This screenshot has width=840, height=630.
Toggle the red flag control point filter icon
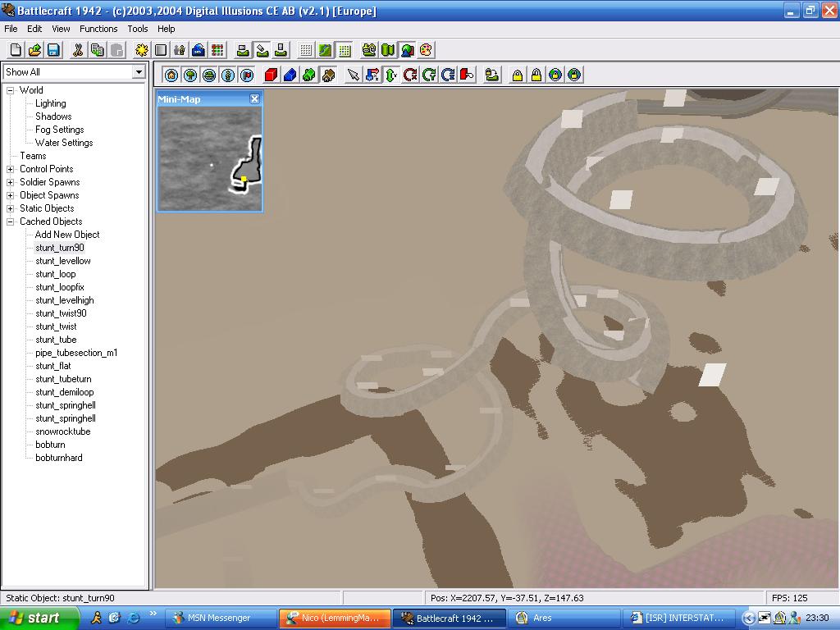point(247,75)
